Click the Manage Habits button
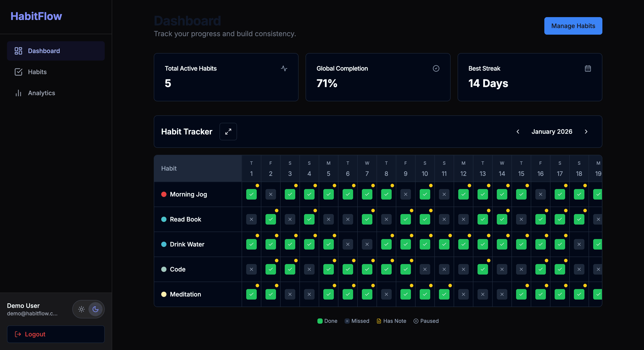Screen dimensions: 644x350 tap(573, 26)
